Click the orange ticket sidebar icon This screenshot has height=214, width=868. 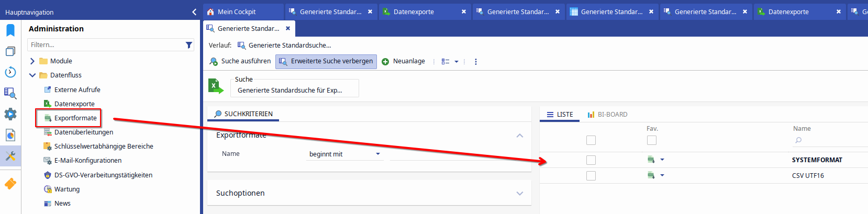click(x=10, y=184)
